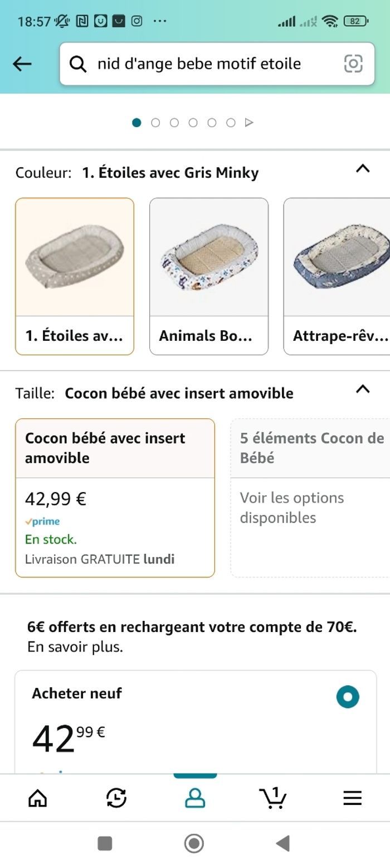Tap Livraison GRATUITE lundi text
The width and height of the screenshot is (390, 868).
coord(100,558)
